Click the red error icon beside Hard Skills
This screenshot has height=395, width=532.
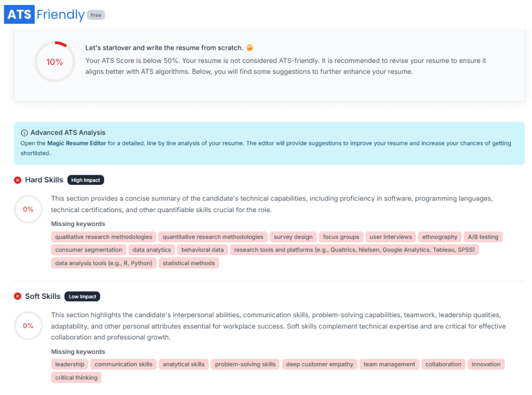18,180
